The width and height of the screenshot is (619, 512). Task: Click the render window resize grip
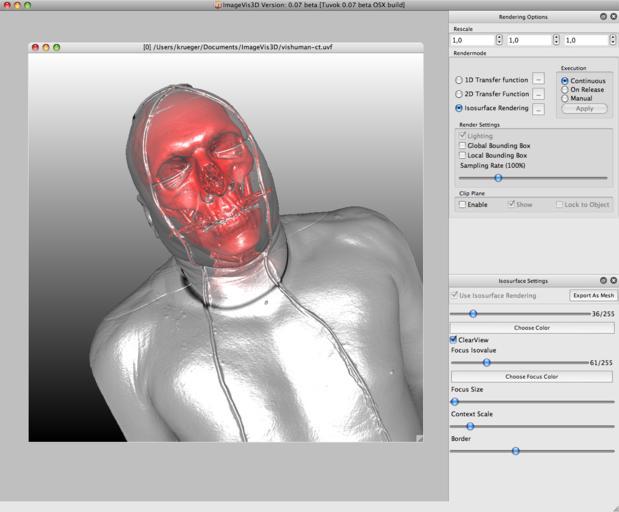pos(419,437)
